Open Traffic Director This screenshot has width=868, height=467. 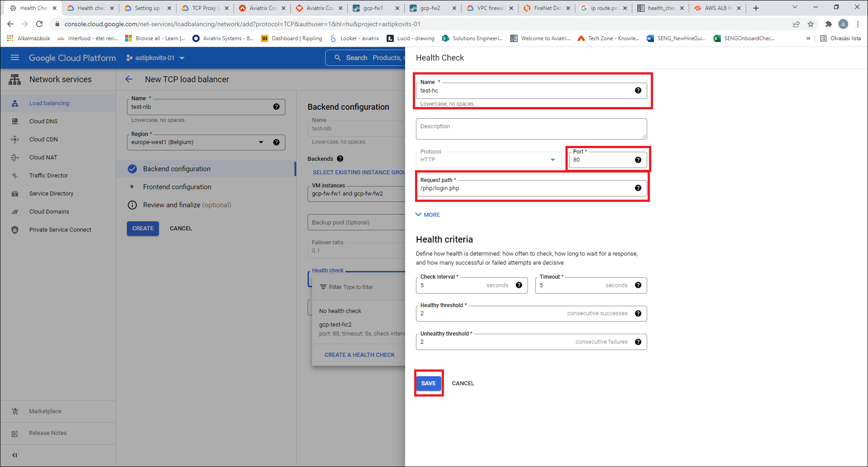[48, 175]
